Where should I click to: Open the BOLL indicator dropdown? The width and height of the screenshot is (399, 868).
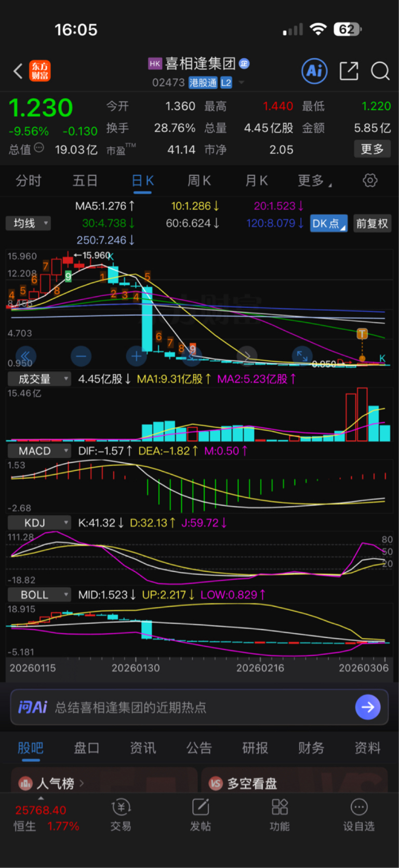(39, 595)
